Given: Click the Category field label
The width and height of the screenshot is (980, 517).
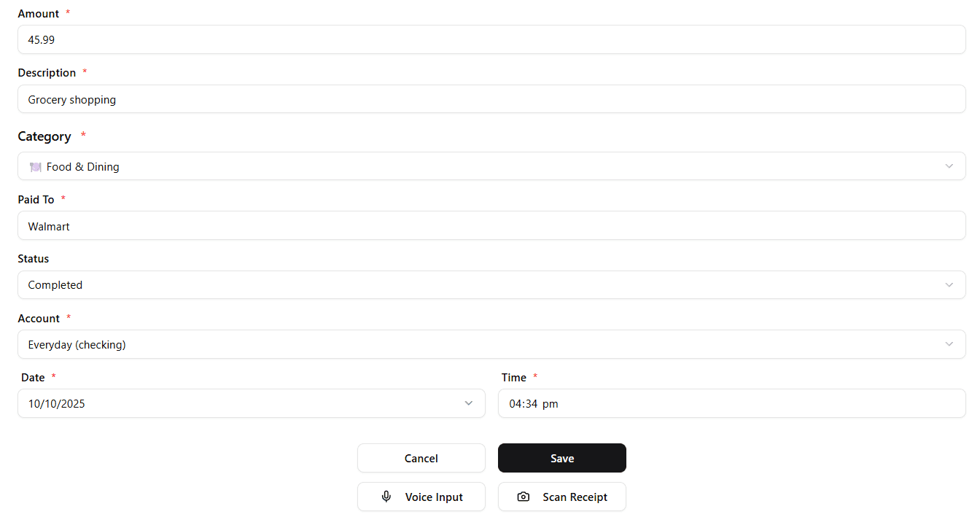Looking at the screenshot, I should pos(44,136).
